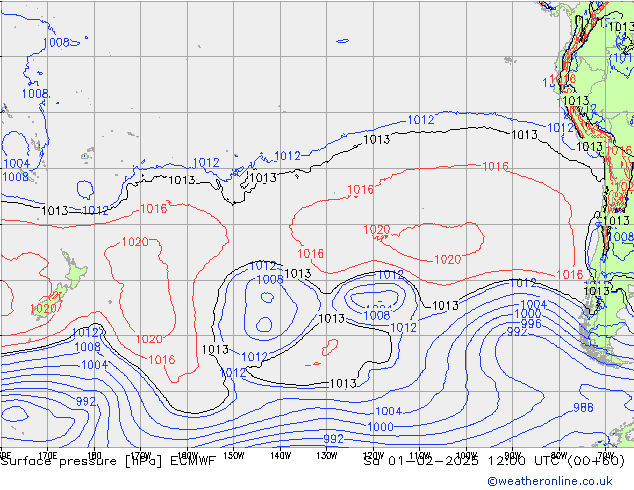Image resolution: width=634 pixels, height=490 pixels.
Task: Select the "90W" longitude axis label
Action: coord(513,454)
